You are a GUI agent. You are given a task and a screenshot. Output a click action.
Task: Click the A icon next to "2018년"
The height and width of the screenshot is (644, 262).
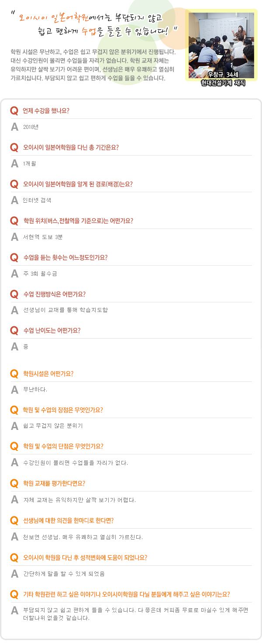[14, 127]
